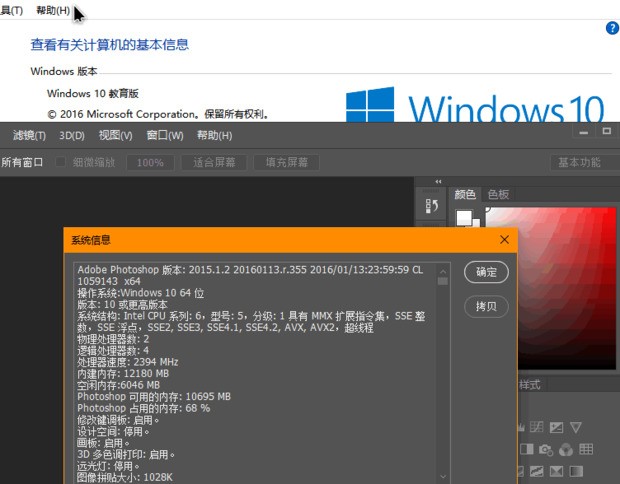This screenshot has height=484, width=620.
Task: Click the '内建内存: 12180 MB' line
Action: click(x=123, y=373)
